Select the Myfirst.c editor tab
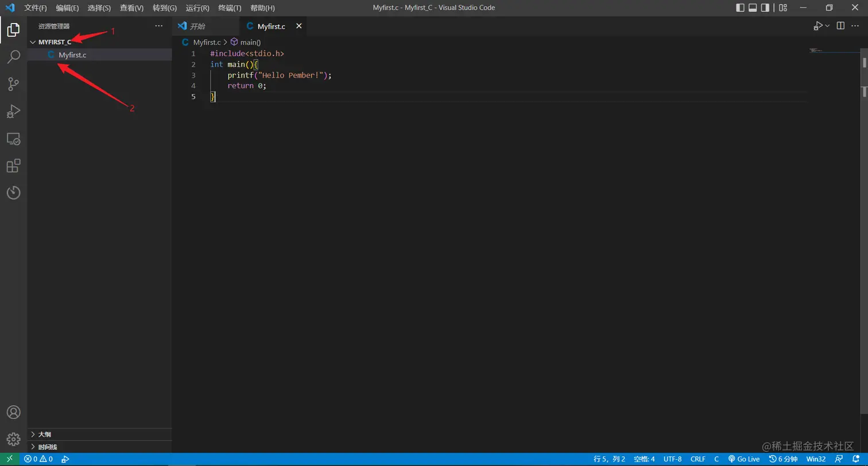Viewport: 868px width, 466px height. pyautogui.click(x=273, y=26)
